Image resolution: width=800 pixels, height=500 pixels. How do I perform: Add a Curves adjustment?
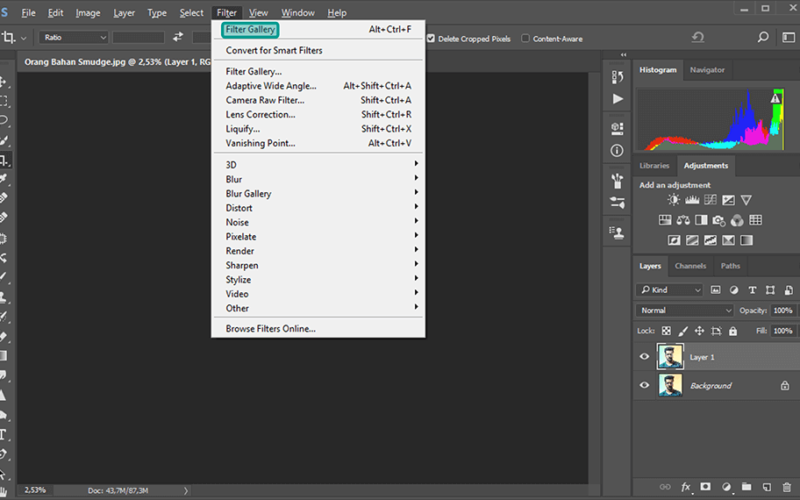[x=710, y=200]
